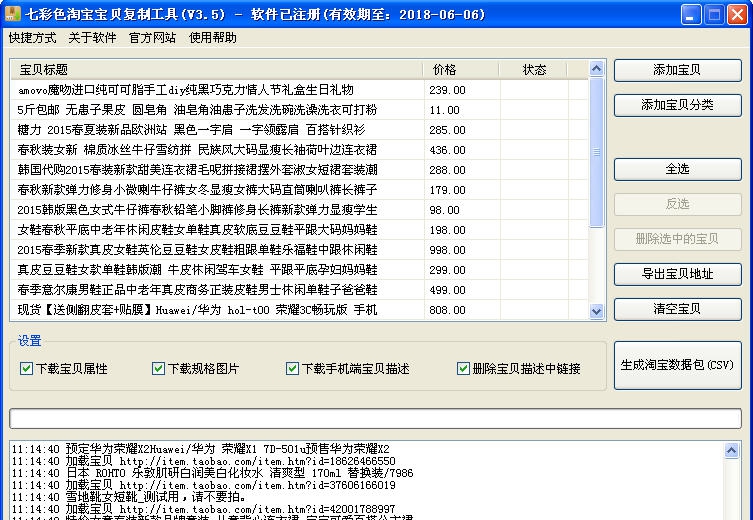
Task: Select row 春秋装女新 棉质冰丝牛仔雪纺拼
Action: (x=299, y=150)
